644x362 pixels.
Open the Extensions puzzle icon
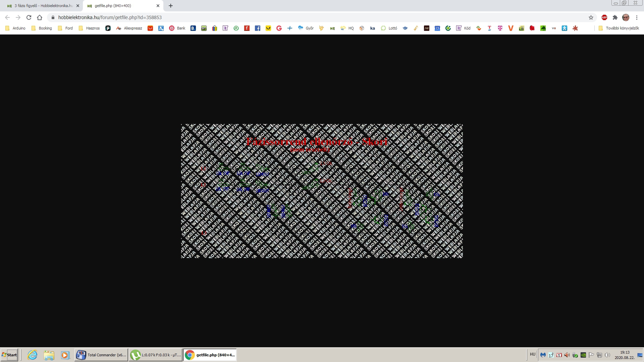click(615, 17)
